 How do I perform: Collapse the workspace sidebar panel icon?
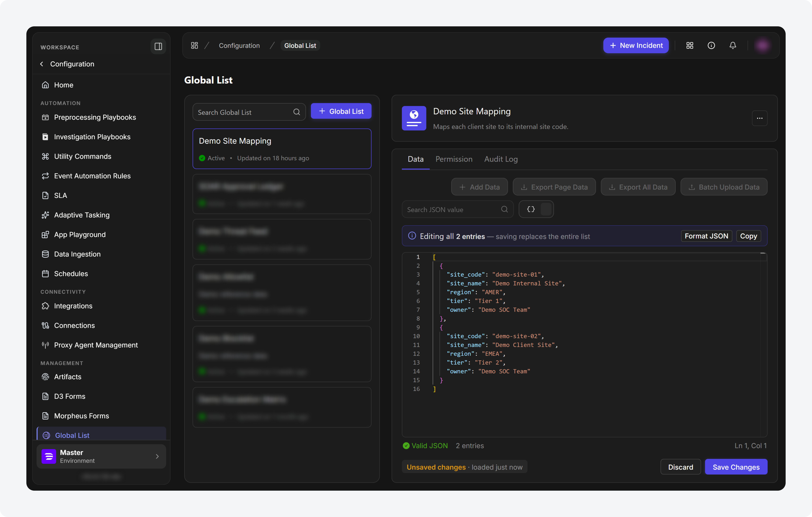click(158, 47)
